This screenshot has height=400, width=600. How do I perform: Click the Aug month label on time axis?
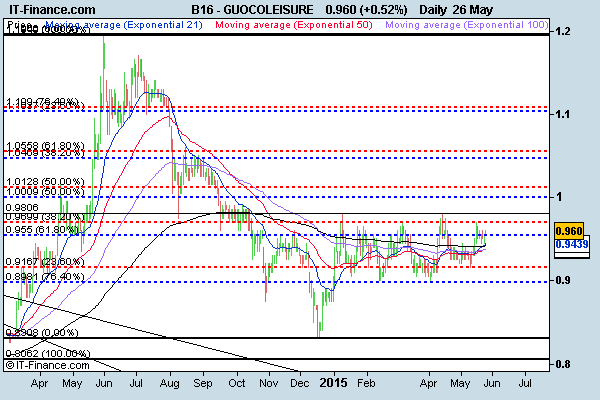tap(169, 383)
